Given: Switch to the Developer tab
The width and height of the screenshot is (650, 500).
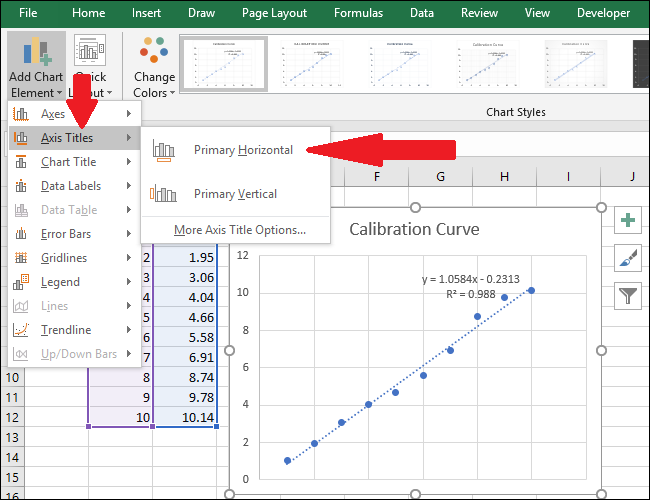Looking at the screenshot, I should point(604,13).
